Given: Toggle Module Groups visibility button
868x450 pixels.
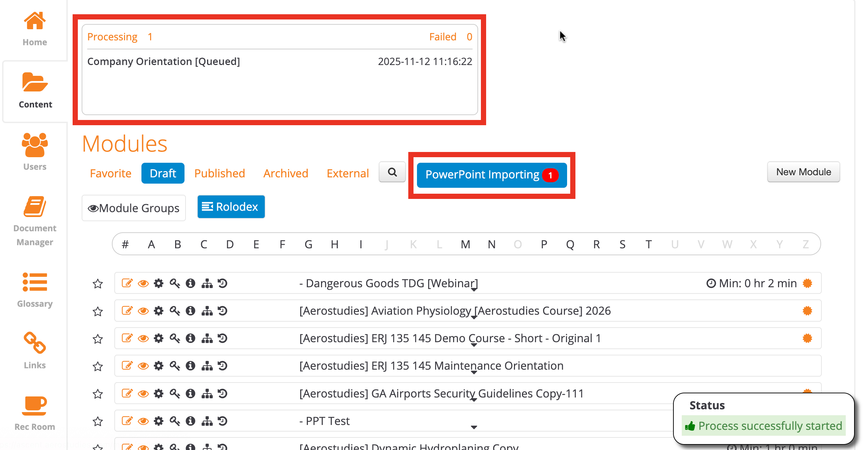Looking at the screenshot, I should [x=134, y=208].
